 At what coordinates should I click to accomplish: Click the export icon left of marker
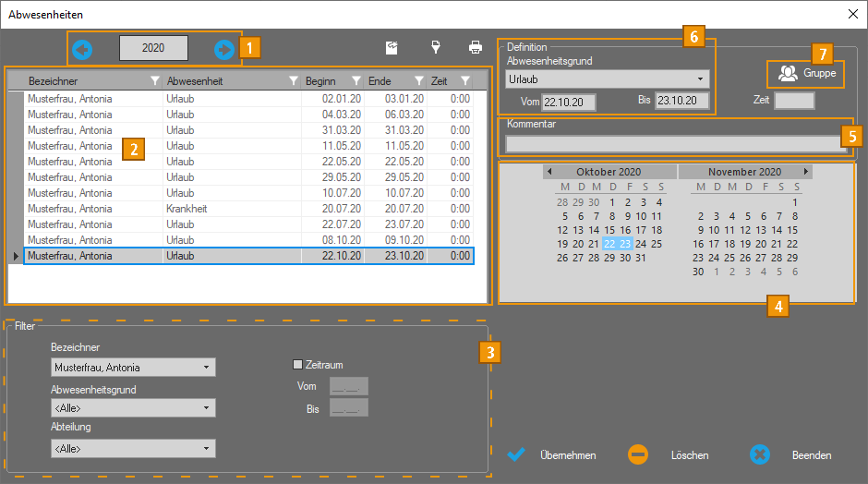pos(392,47)
